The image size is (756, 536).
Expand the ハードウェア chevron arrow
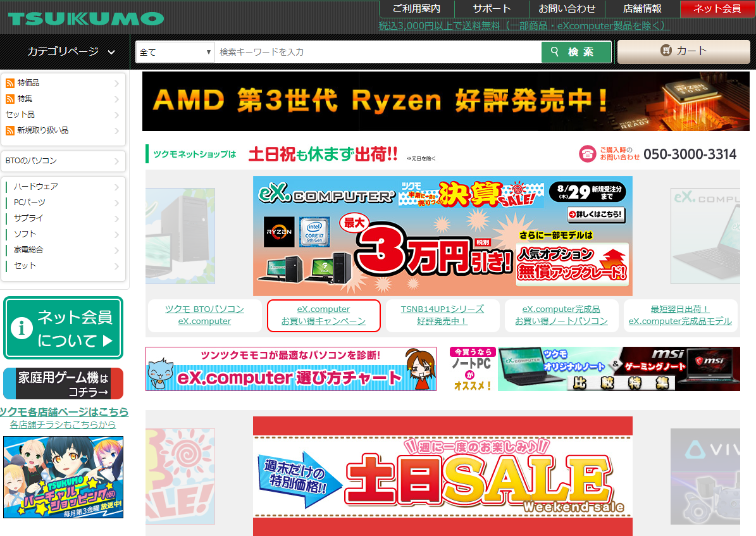click(x=116, y=187)
